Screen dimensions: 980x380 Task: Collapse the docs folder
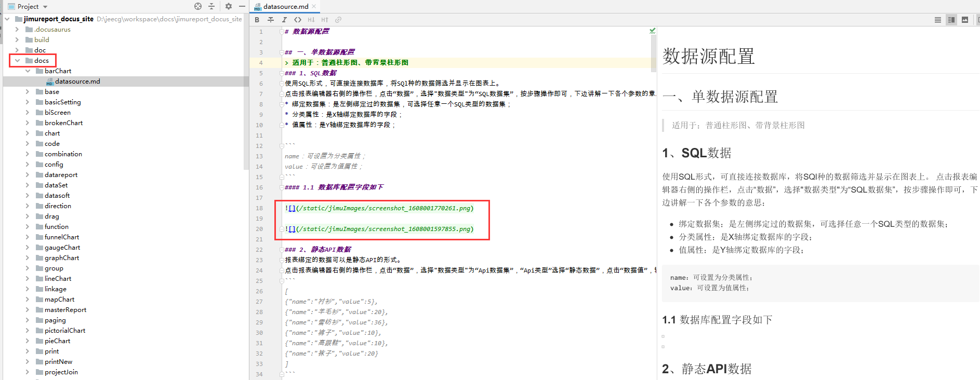coord(17,61)
